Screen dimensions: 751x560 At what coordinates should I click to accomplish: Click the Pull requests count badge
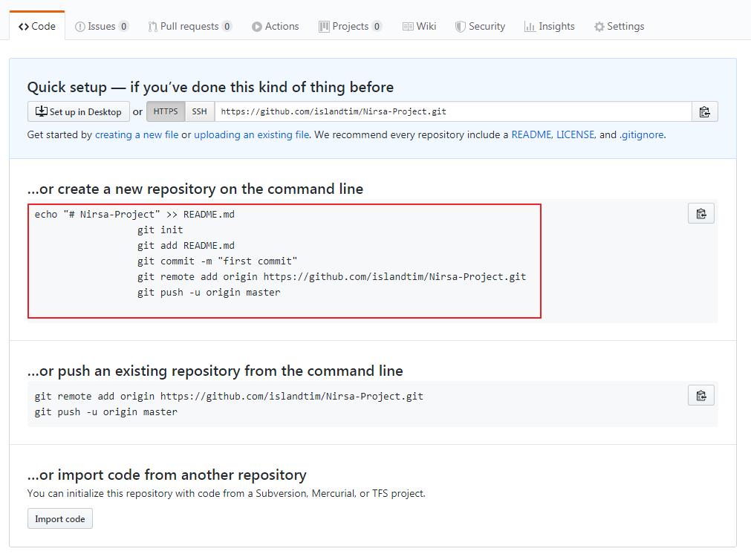click(x=227, y=26)
